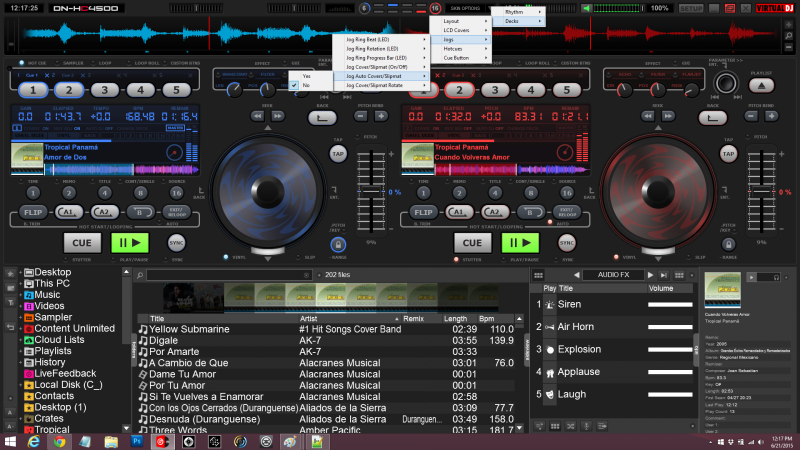Select the Decks menu entry
Viewport: 800px width, 450px height.
click(x=518, y=21)
